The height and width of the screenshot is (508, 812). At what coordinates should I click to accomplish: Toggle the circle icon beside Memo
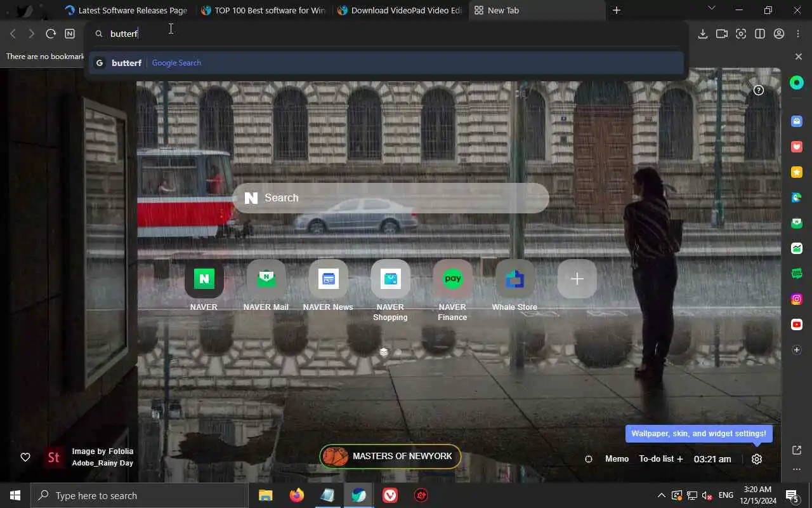pyautogui.click(x=589, y=459)
